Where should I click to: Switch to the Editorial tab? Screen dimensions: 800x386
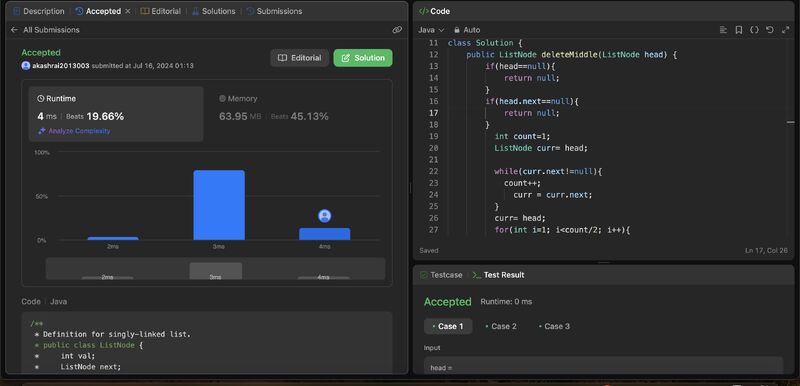pos(161,11)
